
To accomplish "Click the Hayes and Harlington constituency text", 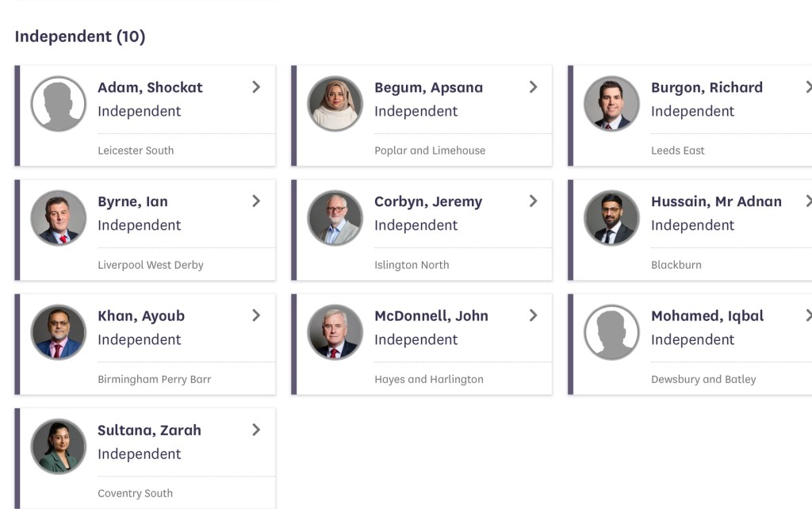I will 429,379.
